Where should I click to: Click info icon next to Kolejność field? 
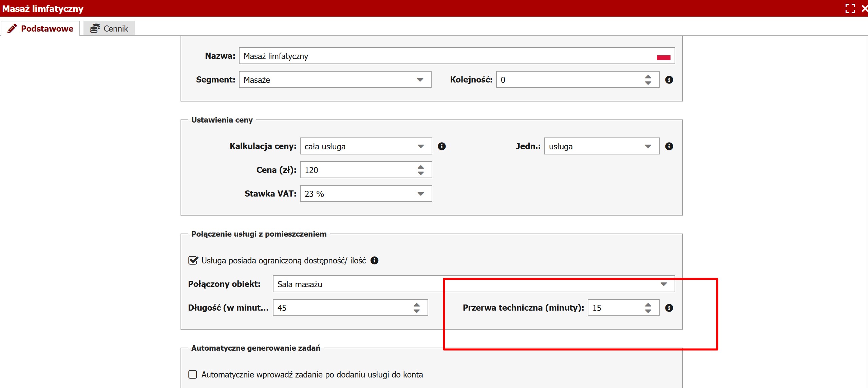tap(669, 80)
